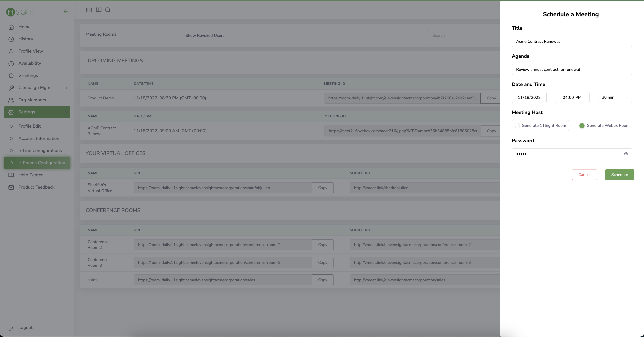644x337 pixels.
Task: Expand the Campaign Mgmt submenu chevron
Action: click(66, 88)
